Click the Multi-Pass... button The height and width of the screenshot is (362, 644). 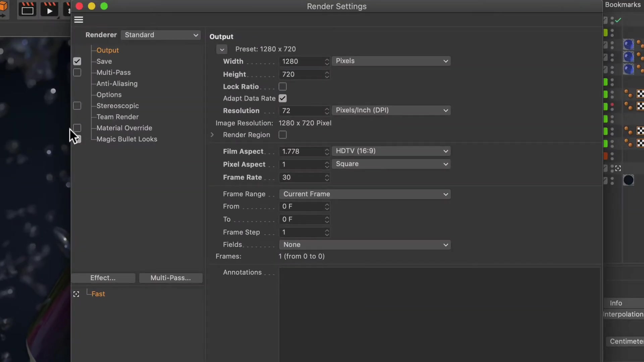(170, 278)
